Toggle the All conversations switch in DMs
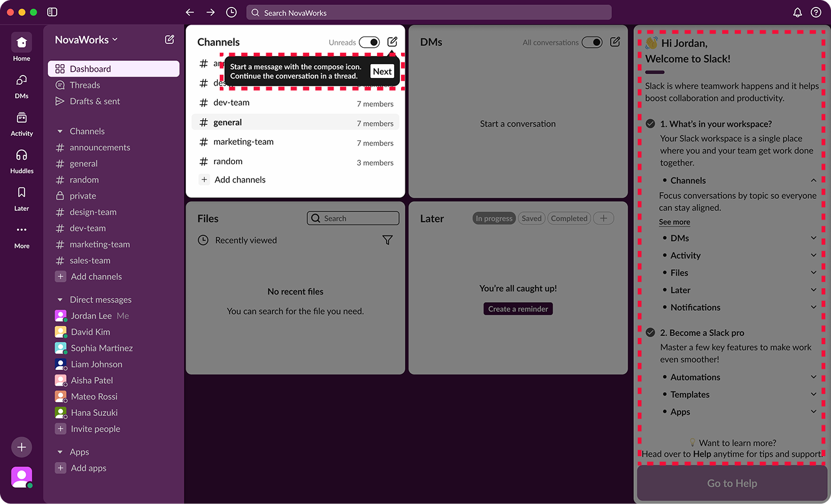 [x=592, y=42]
